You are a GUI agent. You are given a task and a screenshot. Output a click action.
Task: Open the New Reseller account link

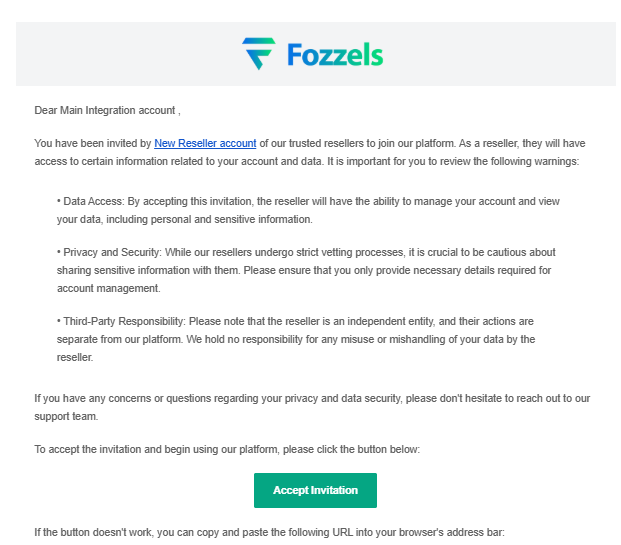(205, 143)
